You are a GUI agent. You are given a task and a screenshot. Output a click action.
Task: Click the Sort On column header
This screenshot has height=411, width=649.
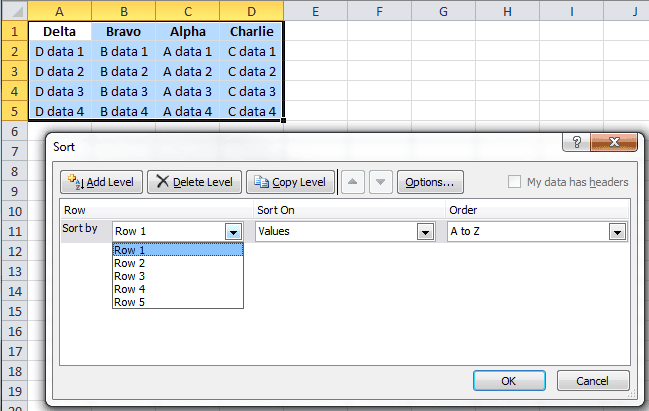click(x=349, y=210)
